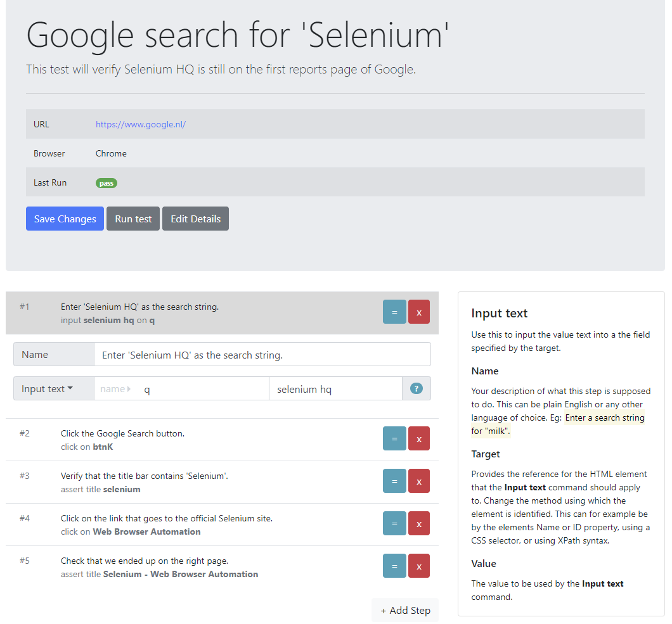Click the reorder handle for step #1
The image size is (672, 624).
394,312
